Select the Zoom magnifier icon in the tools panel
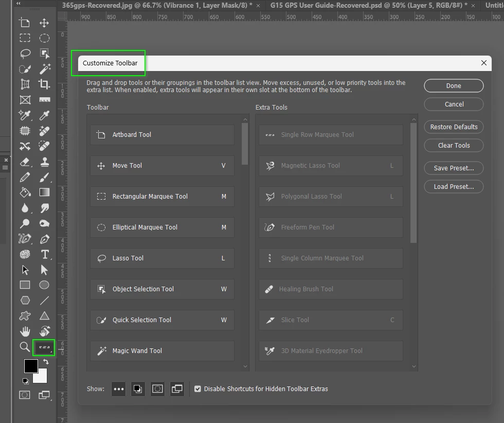The image size is (504, 423). pyautogui.click(x=25, y=347)
